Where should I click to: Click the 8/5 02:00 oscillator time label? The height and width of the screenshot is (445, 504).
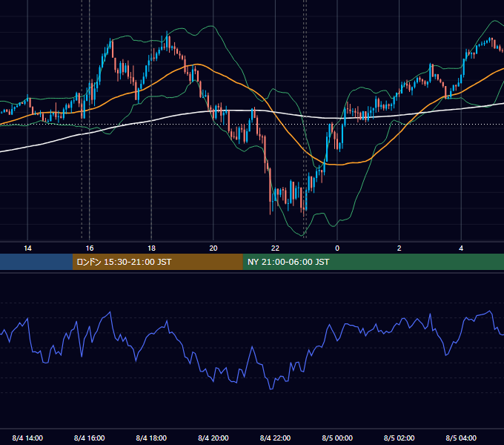pos(399,438)
